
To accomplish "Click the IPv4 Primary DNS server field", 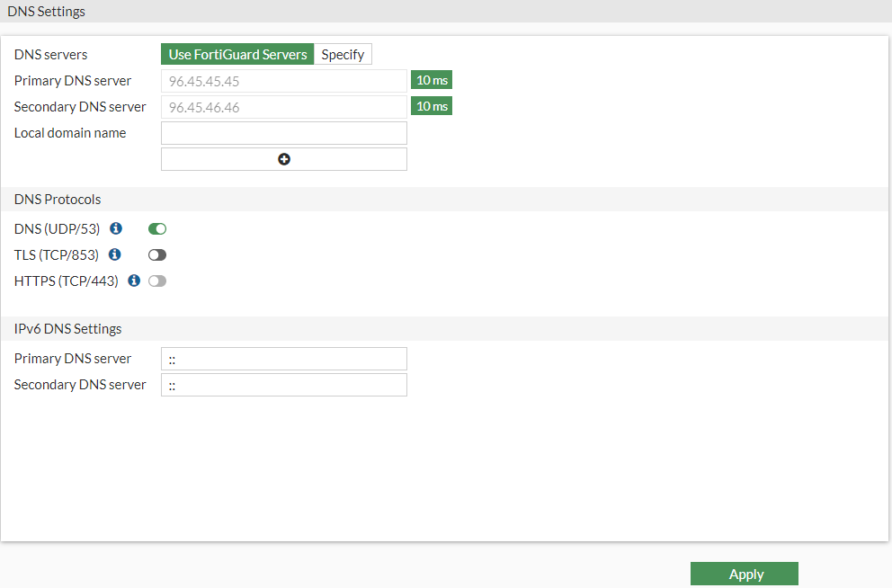I will click(284, 81).
